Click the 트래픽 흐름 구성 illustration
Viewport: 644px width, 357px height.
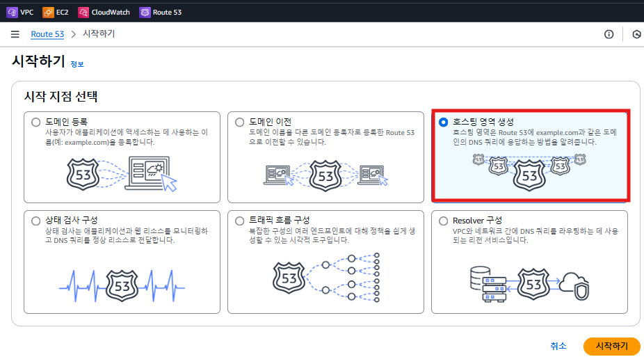point(325,278)
